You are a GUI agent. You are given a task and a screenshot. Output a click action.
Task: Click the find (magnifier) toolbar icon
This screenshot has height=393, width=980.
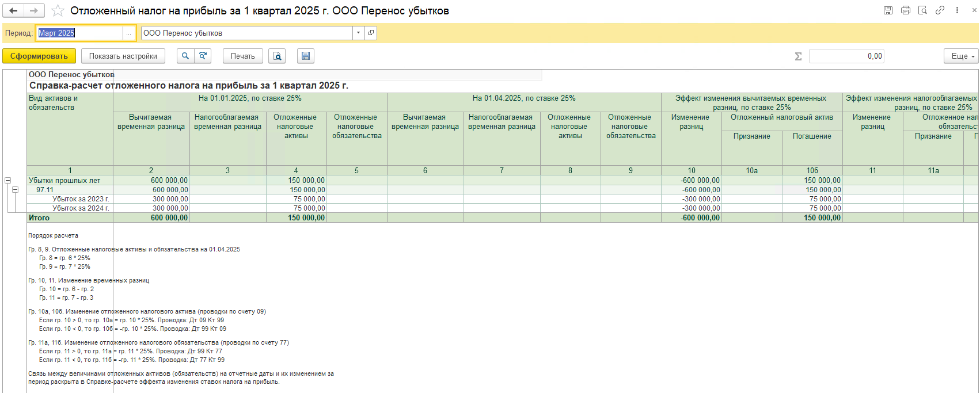tap(185, 56)
